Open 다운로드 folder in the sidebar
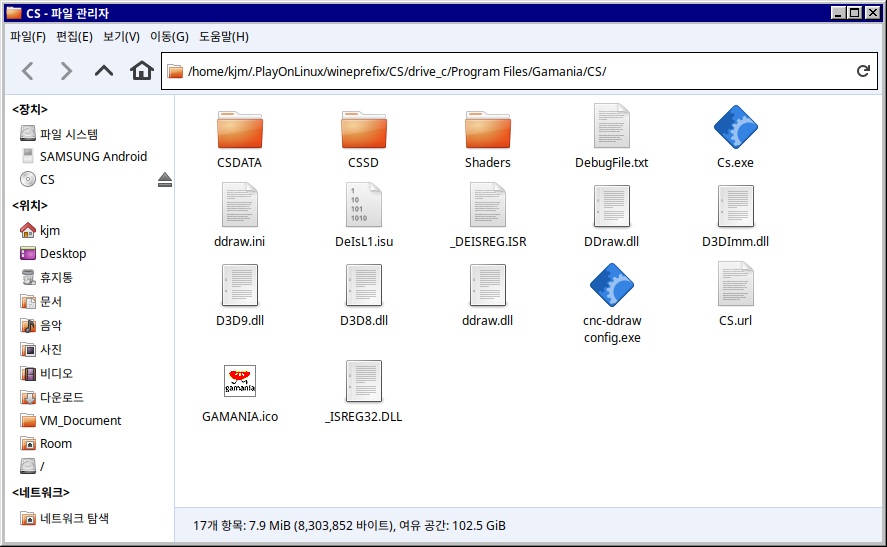 click(51, 397)
